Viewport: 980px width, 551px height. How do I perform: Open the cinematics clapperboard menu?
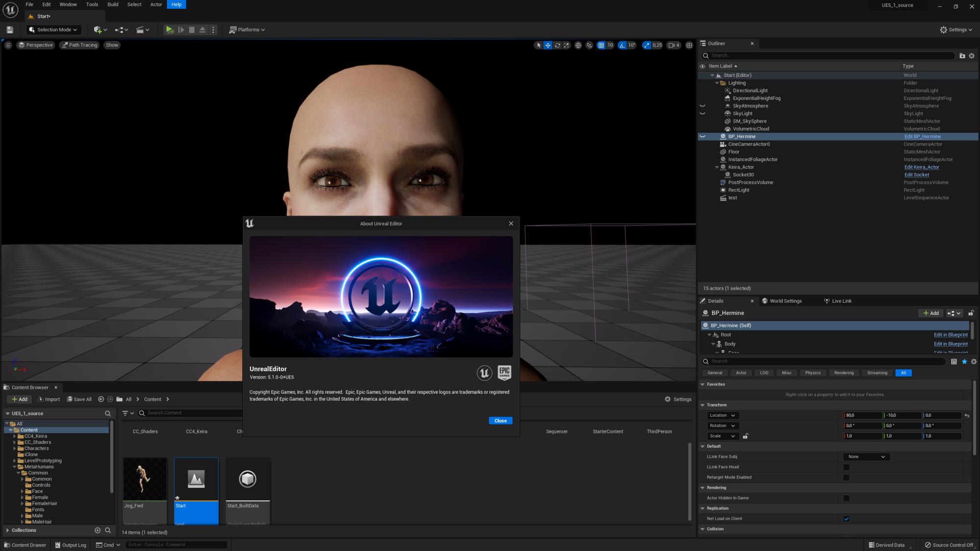click(x=143, y=30)
